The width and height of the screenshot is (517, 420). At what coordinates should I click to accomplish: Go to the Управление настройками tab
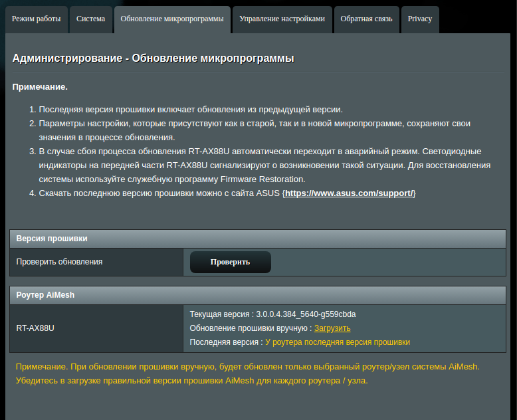coord(282,19)
